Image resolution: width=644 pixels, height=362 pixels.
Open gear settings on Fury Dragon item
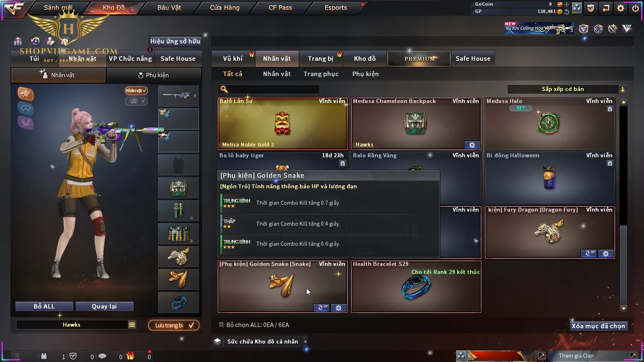coord(606,253)
